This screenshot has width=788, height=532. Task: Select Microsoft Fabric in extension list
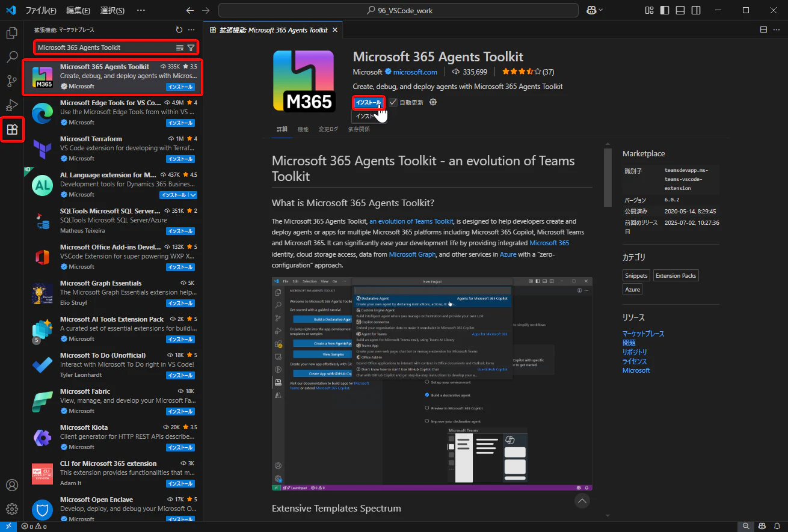[113, 401]
